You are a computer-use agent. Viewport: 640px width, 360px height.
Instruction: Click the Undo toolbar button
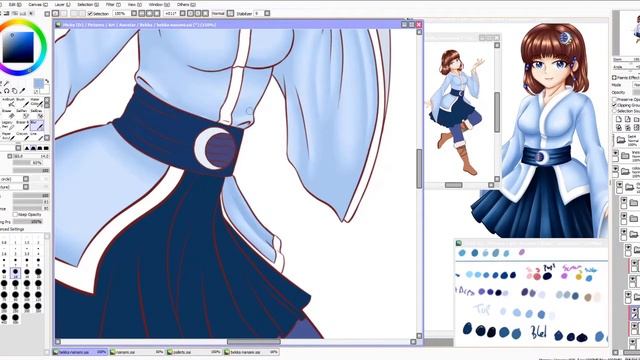coord(56,13)
